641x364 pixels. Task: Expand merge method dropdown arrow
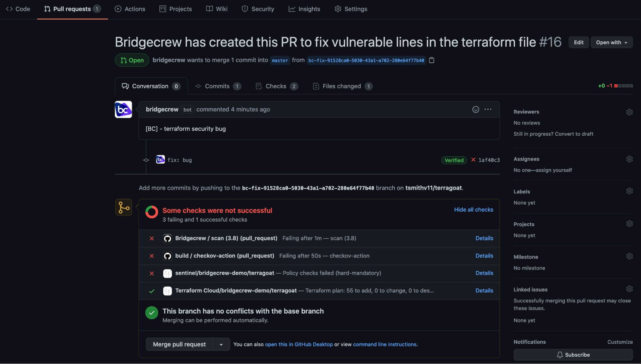click(221, 344)
